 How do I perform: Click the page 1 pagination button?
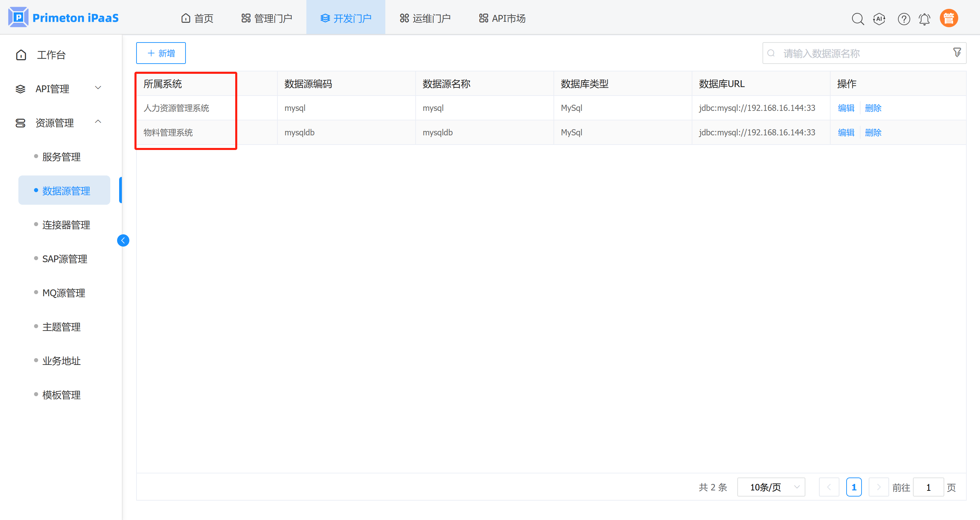point(854,487)
